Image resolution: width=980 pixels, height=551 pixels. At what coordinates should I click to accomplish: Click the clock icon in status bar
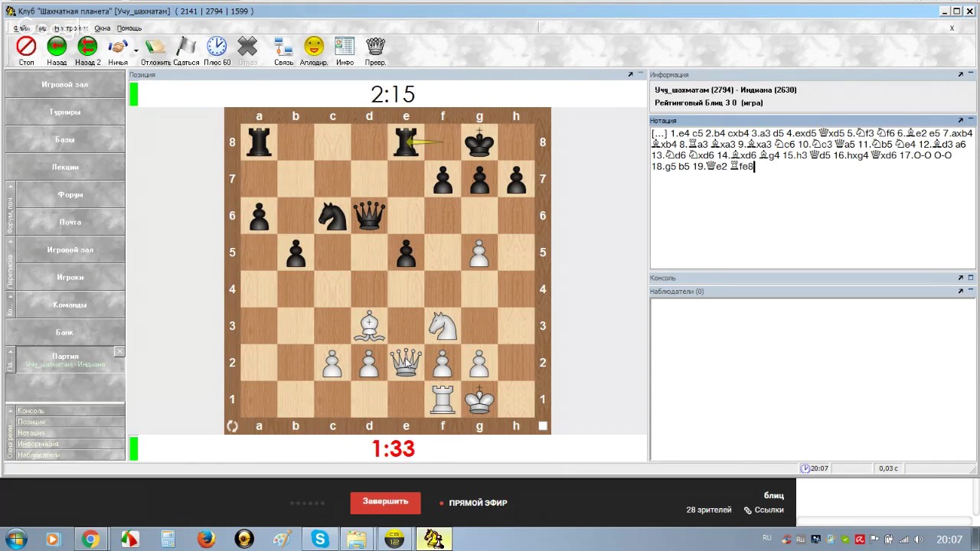805,468
